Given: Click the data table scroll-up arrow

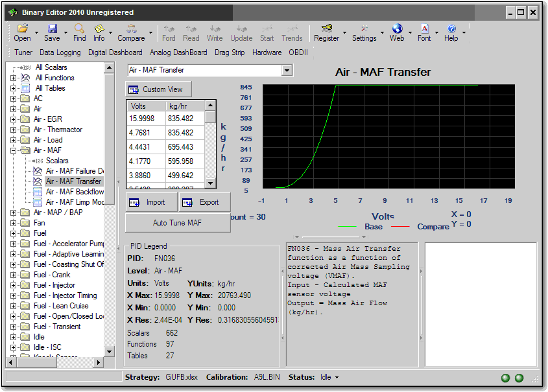Looking at the screenshot, I should [210, 105].
